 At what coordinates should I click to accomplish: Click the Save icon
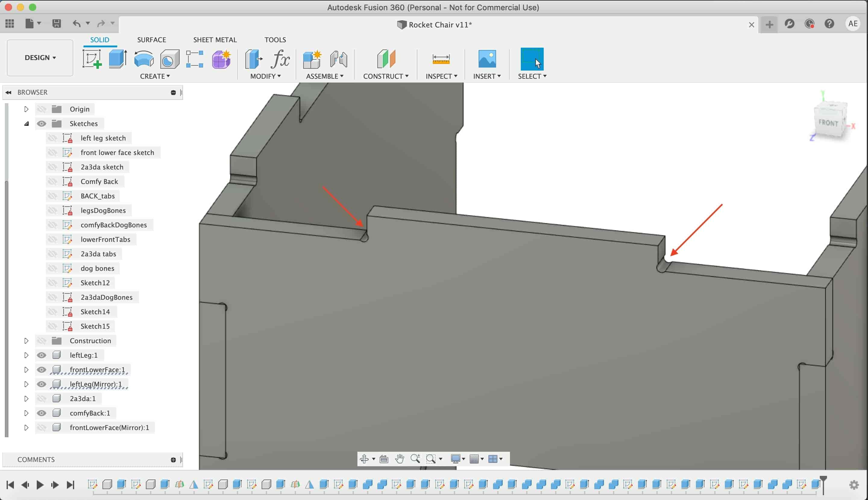click(57, 23)
